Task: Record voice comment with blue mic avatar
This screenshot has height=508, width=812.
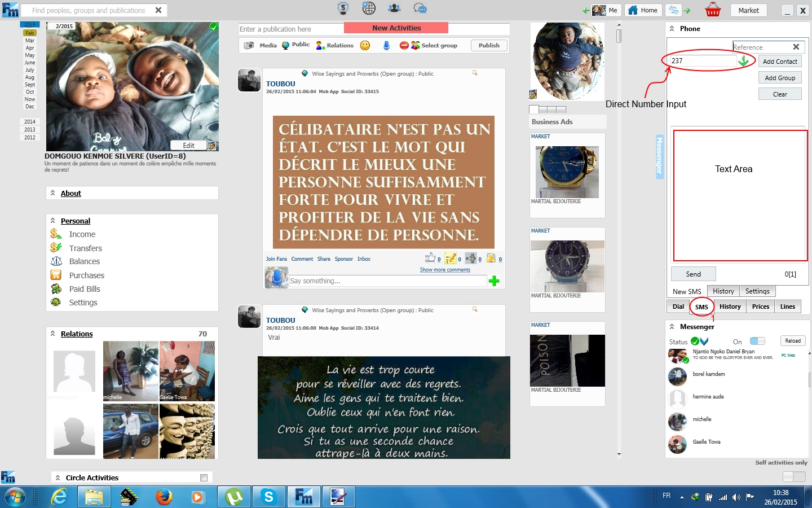Action: tap(276, 277)
